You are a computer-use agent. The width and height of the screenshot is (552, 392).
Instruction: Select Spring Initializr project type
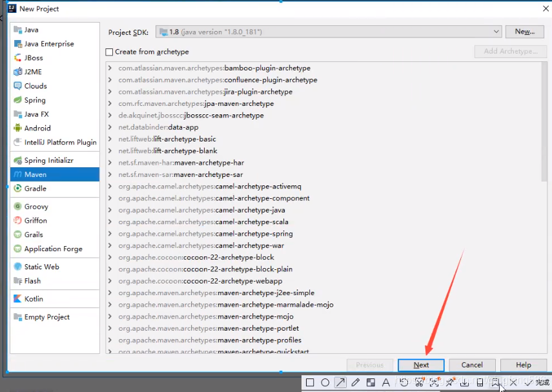tap(55, 160)
